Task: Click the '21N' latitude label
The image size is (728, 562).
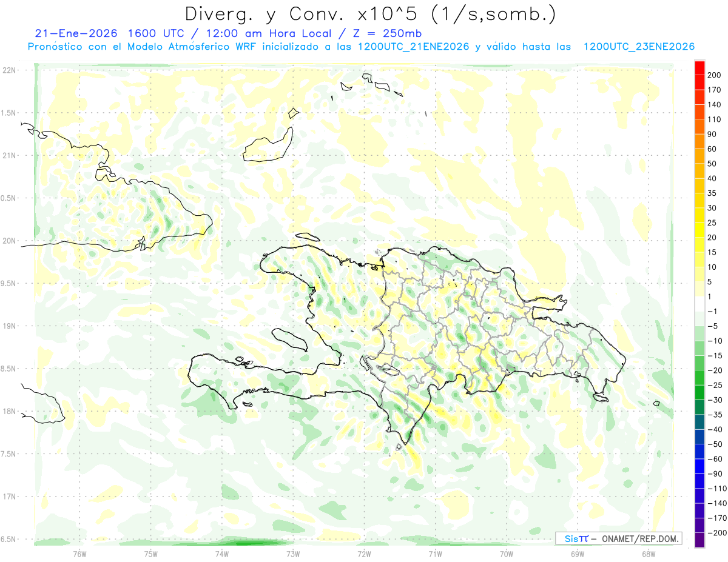Action: [x=8, y=156]
